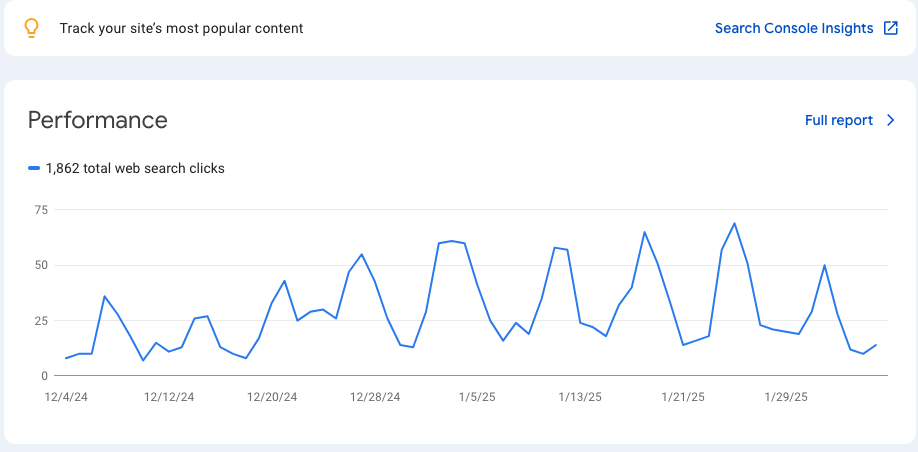
Task: Click the chevron arrow next to Full report
Action: point(891,120)
